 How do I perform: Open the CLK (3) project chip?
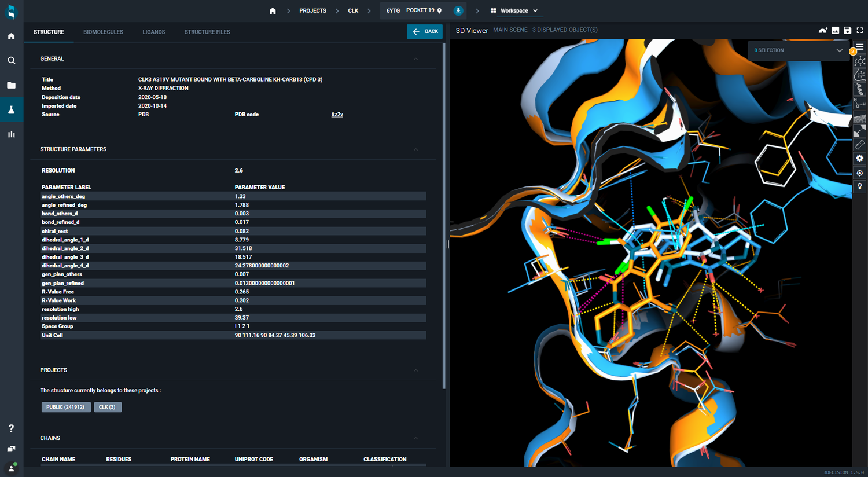tap(108, 407)
